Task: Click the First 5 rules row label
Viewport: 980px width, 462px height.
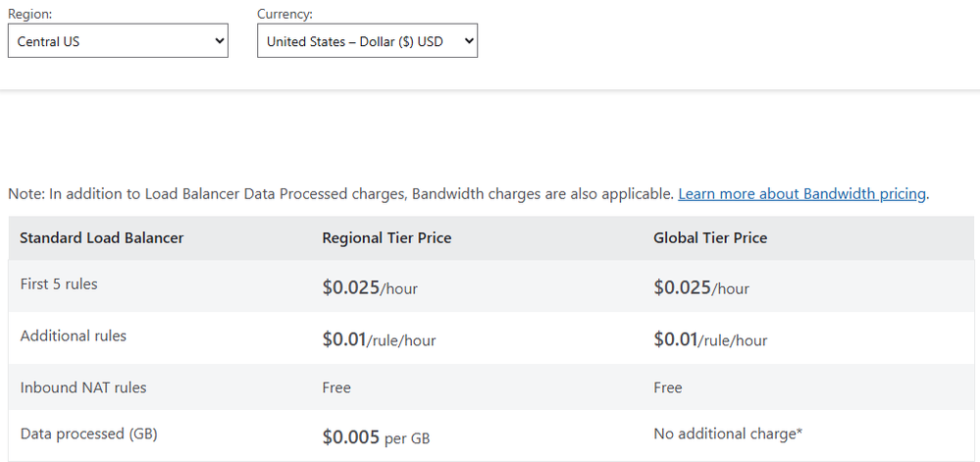Action: pyautogui.click(x=59, y=284)
